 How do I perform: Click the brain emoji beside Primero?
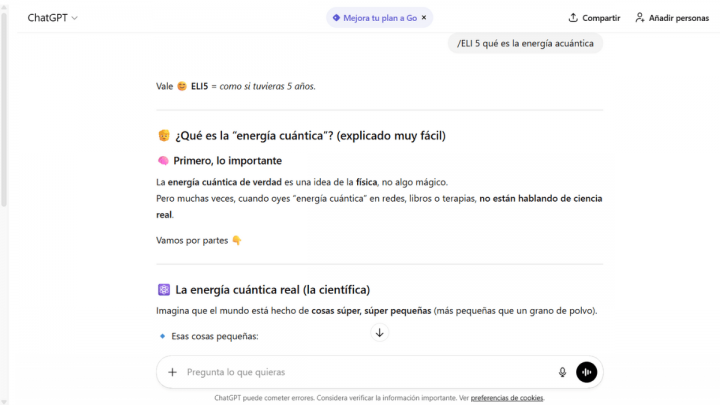coord(163,161)
